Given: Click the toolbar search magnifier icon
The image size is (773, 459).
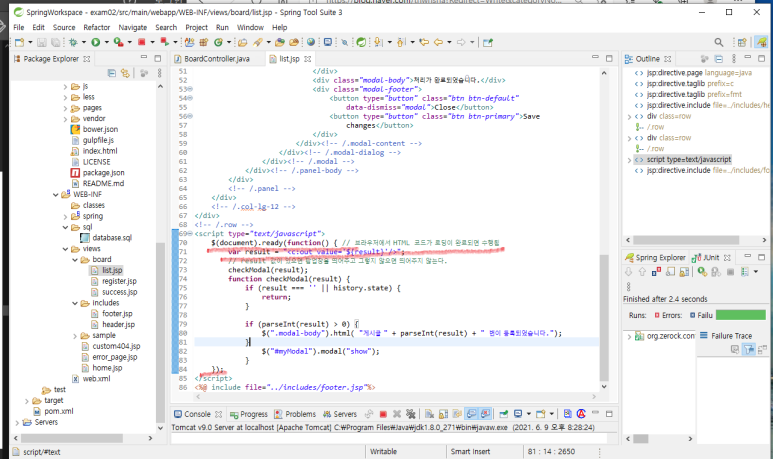Looking at the screenshot, I should point(719,42).
